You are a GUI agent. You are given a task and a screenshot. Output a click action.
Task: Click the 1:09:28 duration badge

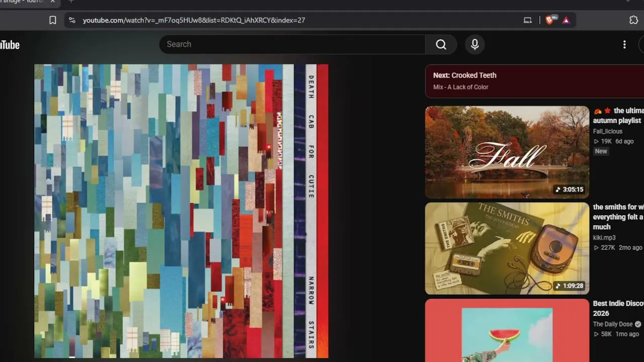(570, 286)
